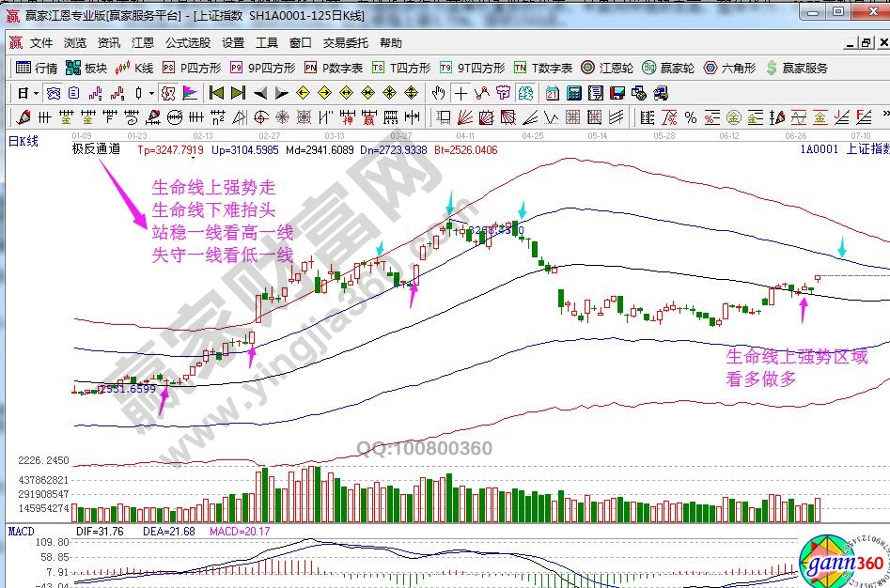Open the 交易委托 menu
The width and height of the screenshot is (890, 588).
point(346,43)
